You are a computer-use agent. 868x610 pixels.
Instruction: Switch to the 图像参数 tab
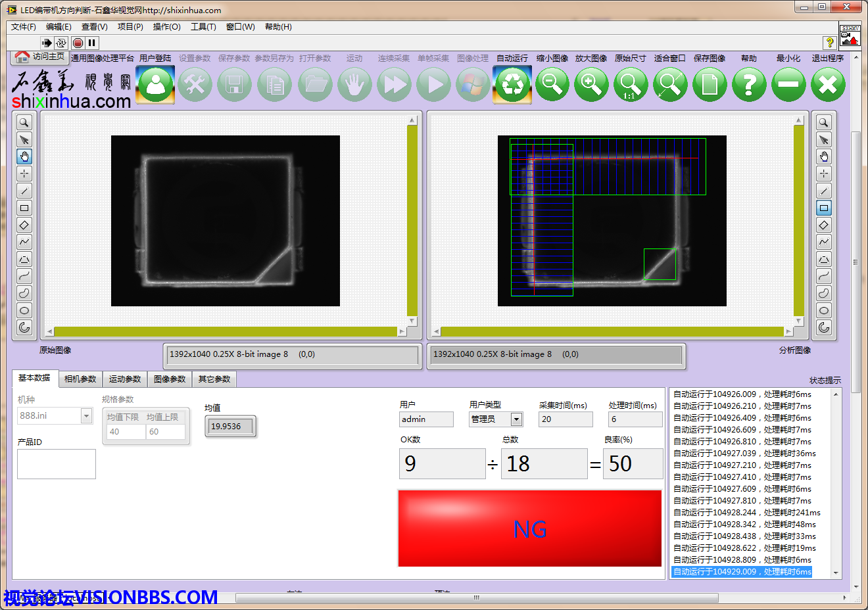[170, 379]
